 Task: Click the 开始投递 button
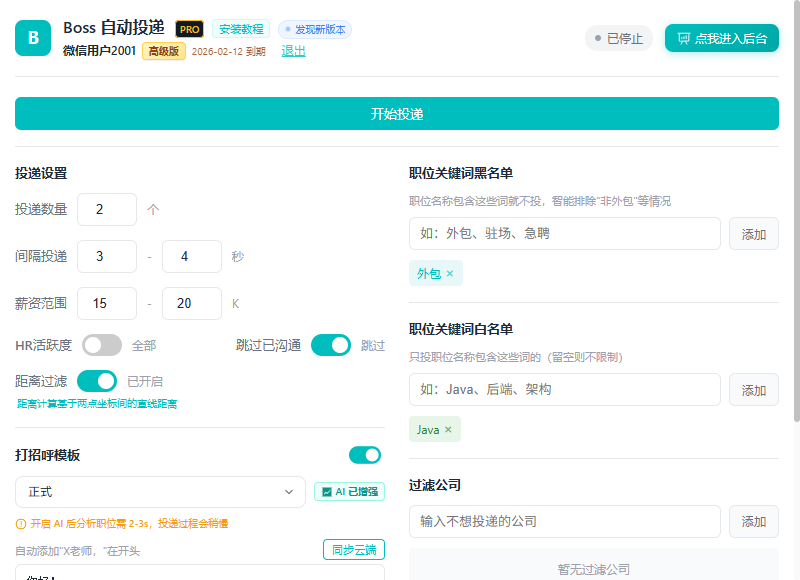pyautogui.click(x=396, y=113)
